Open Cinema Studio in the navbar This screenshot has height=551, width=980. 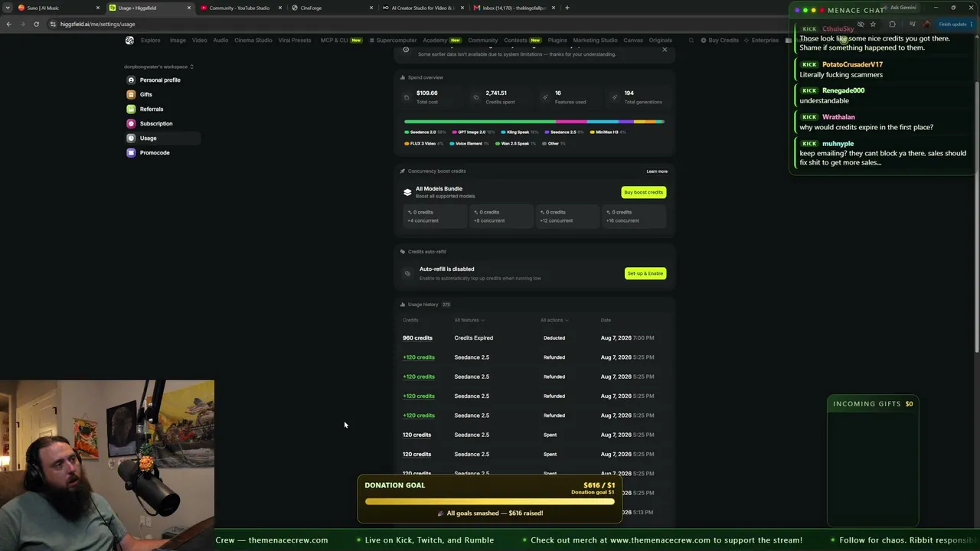[253, 40]
